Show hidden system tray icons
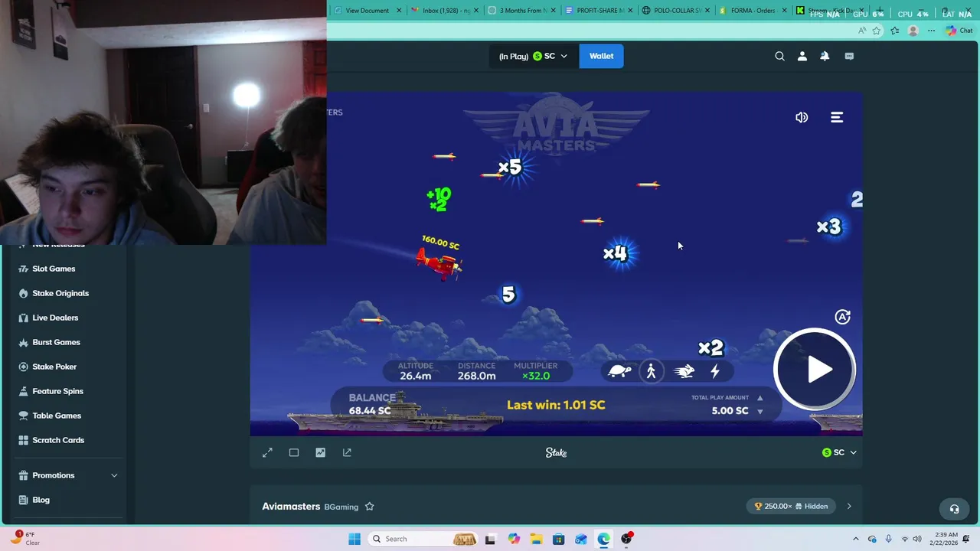Viewport: 980px width, 551px height. [x=855, y=539]
